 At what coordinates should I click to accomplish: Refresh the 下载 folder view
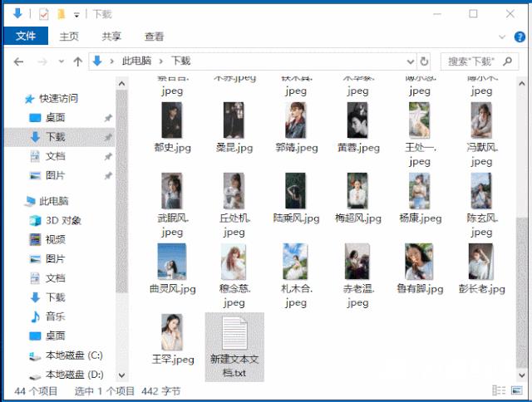click(x=424, y=61)
